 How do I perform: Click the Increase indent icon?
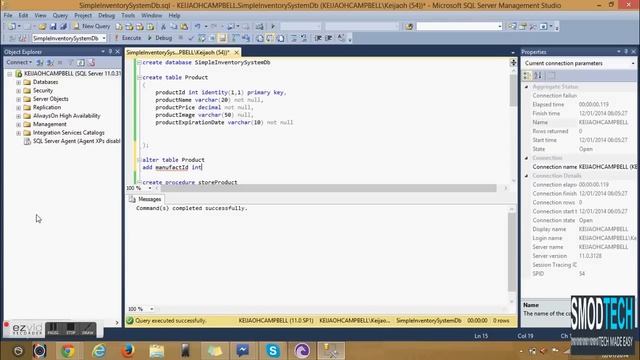point(329,38)
